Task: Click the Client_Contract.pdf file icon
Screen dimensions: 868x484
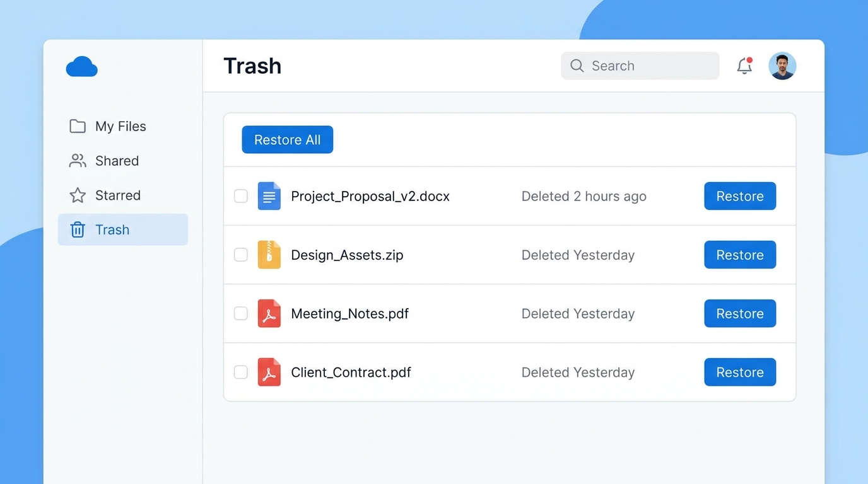Action: tap(269, 372)
